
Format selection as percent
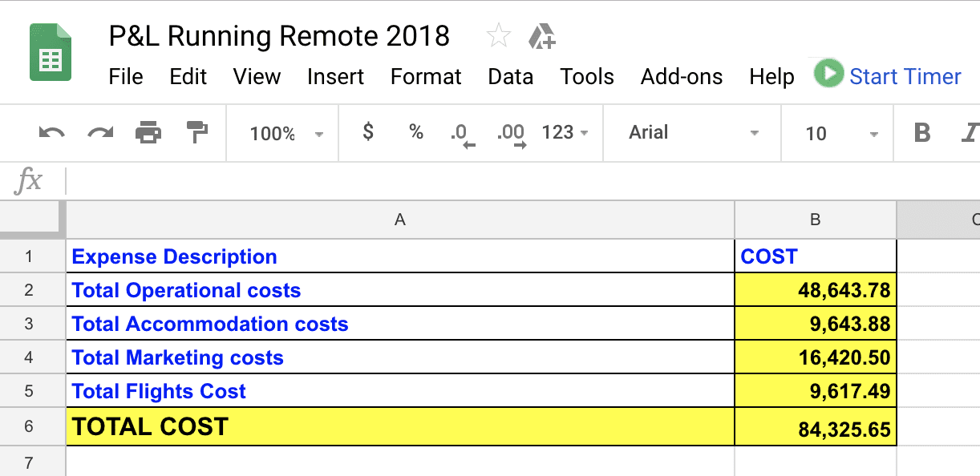(x=416, y=133)
